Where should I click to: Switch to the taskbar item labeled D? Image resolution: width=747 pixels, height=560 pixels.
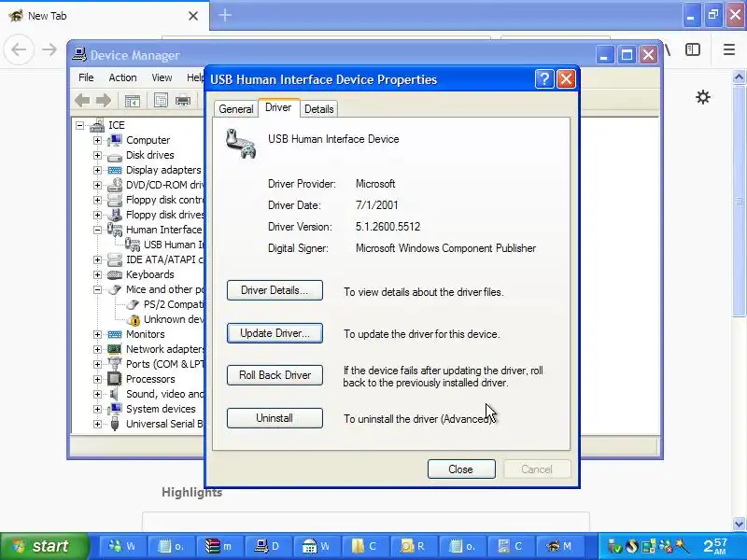point(268,547)
